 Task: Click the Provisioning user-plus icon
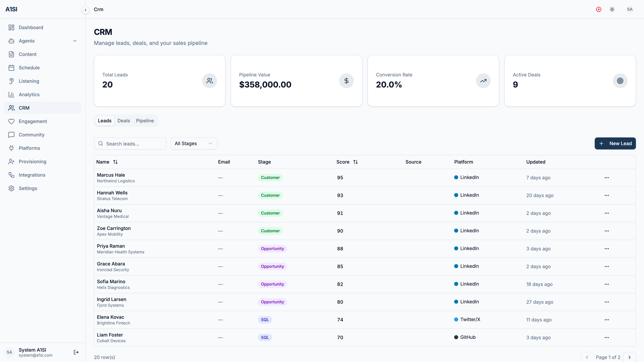pos(11,162)
